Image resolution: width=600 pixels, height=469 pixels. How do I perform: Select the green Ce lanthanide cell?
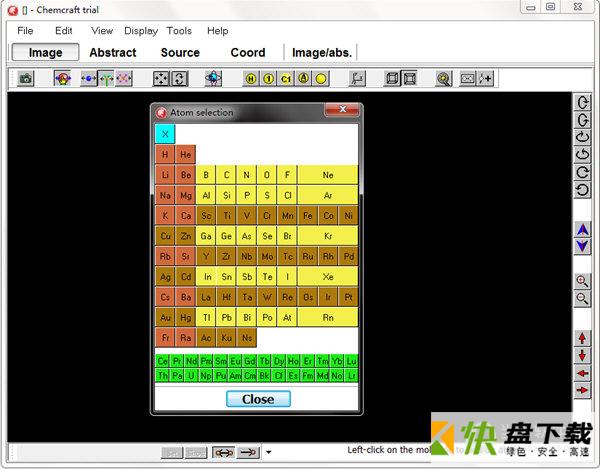pyautogui.click(x=163, y=361)
